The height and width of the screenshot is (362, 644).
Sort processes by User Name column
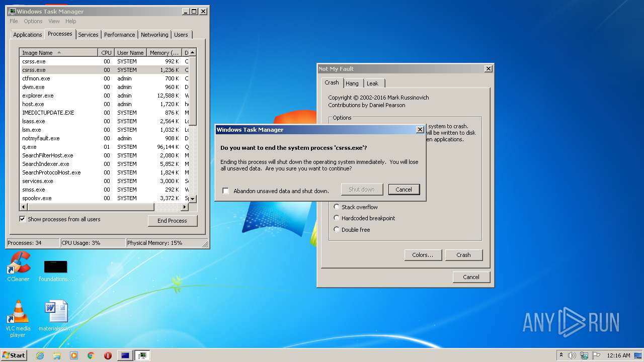click(130, 53)
